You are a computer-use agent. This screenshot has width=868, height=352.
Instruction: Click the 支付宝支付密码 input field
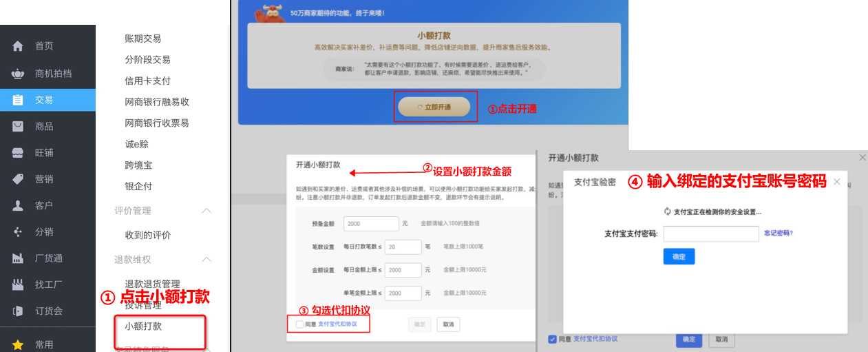711,234
